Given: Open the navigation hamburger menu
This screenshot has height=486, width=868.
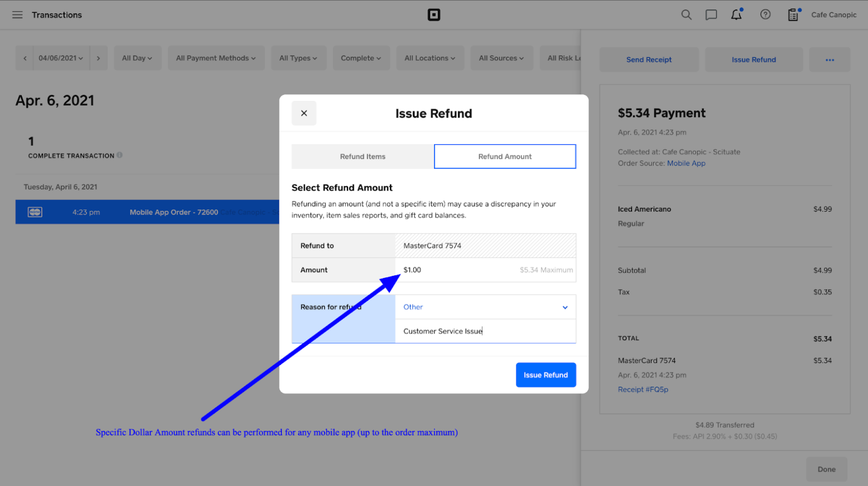Looking at the screenshot, I should click(x=17, y=14).
